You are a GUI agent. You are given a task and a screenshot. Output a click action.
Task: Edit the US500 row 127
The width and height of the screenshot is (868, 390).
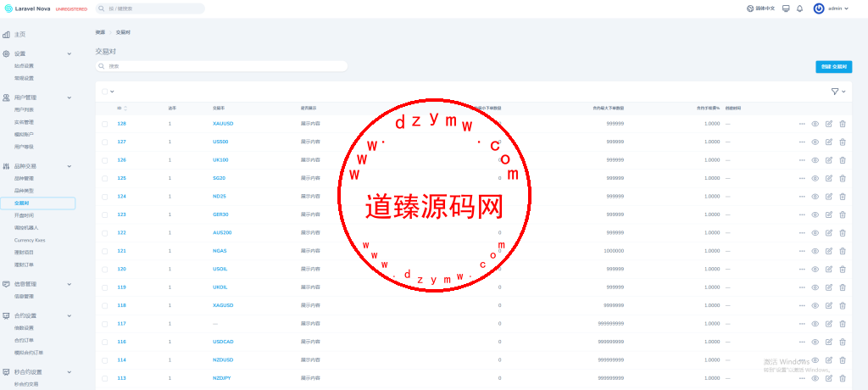pyautogui.click(x=829, y=142)
